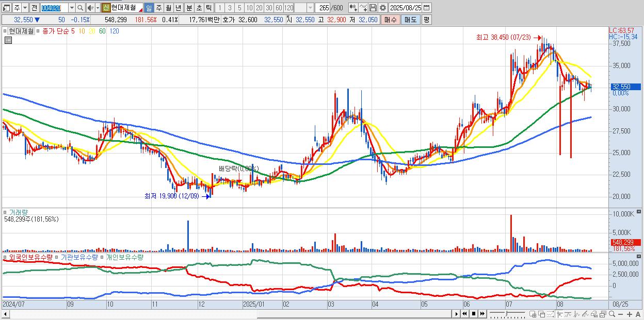Viewport: 644px width, 320px height.
Task: Select the 월 monthly period tab
Action: click(x=168, y=8)
